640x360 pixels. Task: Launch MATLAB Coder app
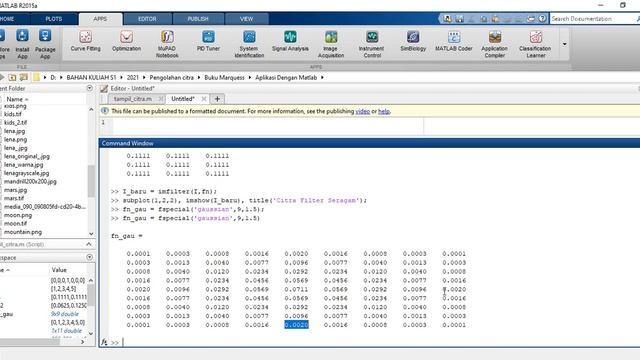click(x=453, y=41)
